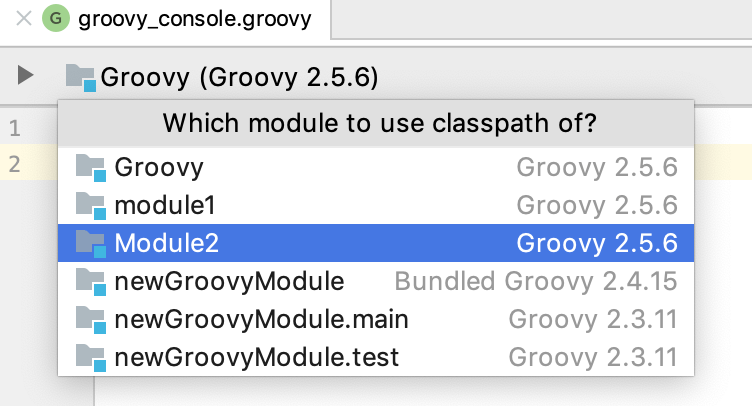The height and width of the screenshot is (406, 752).
Task: Select the newGroovyModule.test entry
Action: point(257,356)
